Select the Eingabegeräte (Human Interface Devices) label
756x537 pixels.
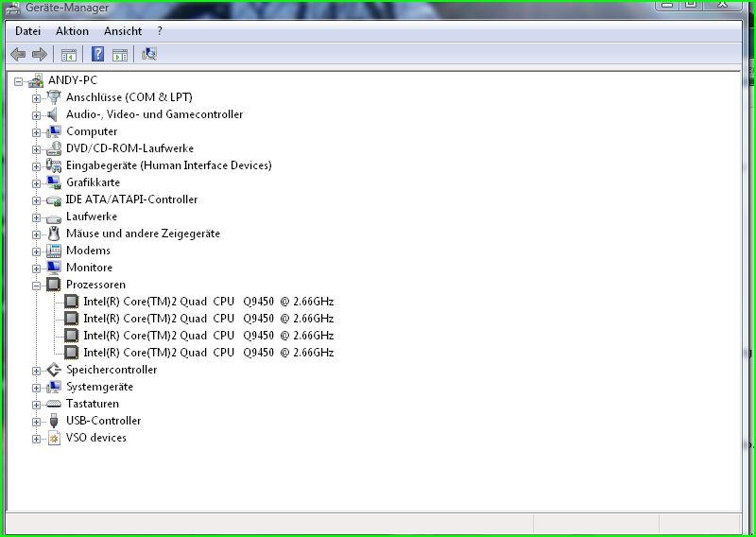click(x=169, y=165)
